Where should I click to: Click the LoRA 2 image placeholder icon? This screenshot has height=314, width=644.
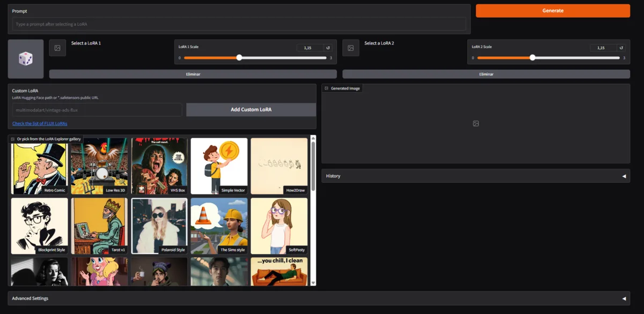point(350,48)
